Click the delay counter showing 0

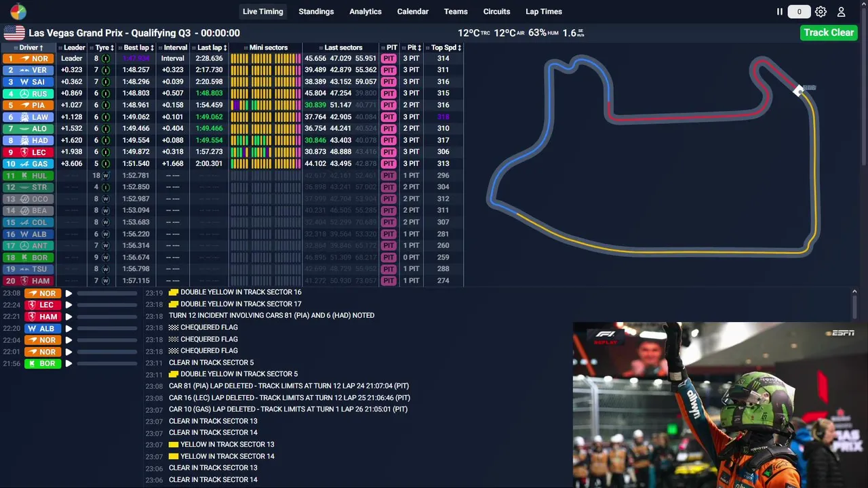pyautogui.click(x=799, y=12)
